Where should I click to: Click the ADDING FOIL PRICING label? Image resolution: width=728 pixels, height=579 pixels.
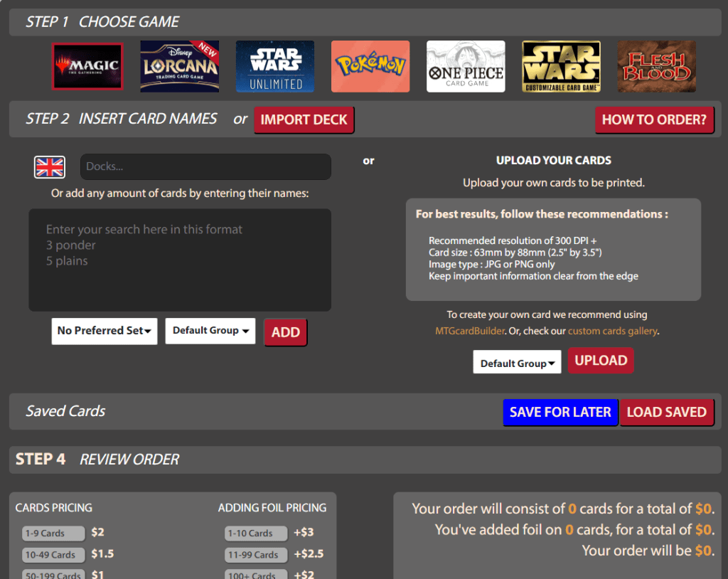272,508
